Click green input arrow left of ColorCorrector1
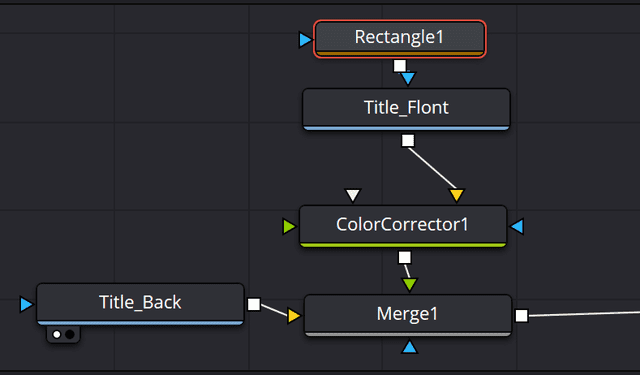640x375 pixels. point(289,226)
